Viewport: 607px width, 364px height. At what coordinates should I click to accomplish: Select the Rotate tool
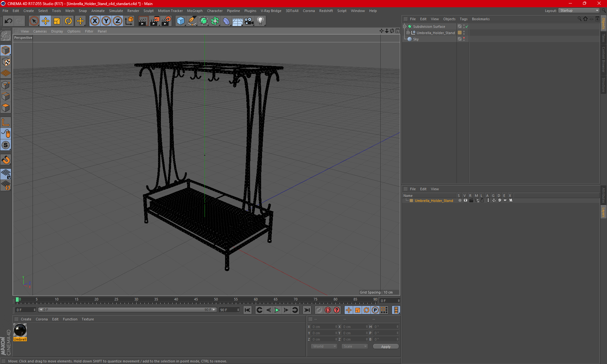click(x=68, y=21)
